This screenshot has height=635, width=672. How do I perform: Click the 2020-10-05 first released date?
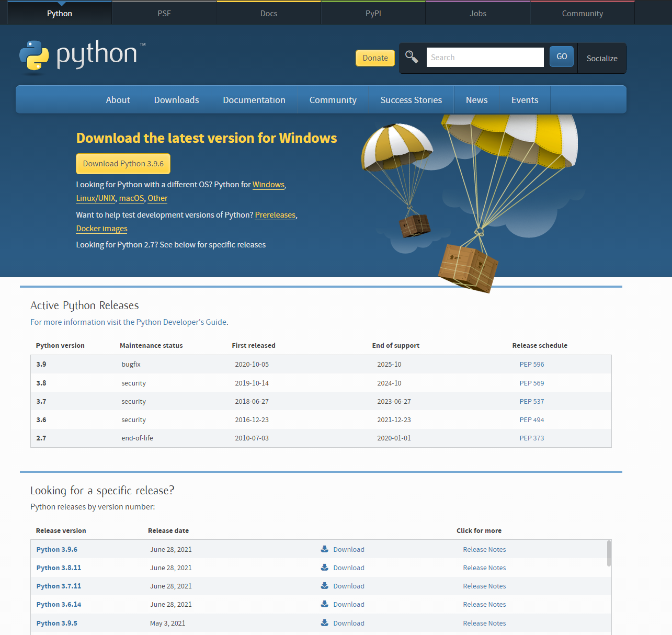tap(252, 364)
